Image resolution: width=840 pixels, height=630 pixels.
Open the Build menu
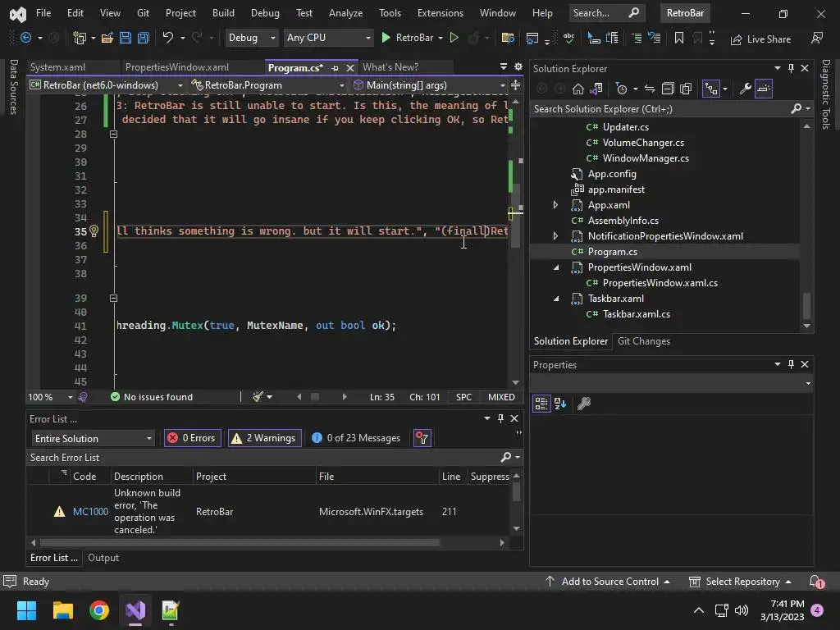[223, 13]
